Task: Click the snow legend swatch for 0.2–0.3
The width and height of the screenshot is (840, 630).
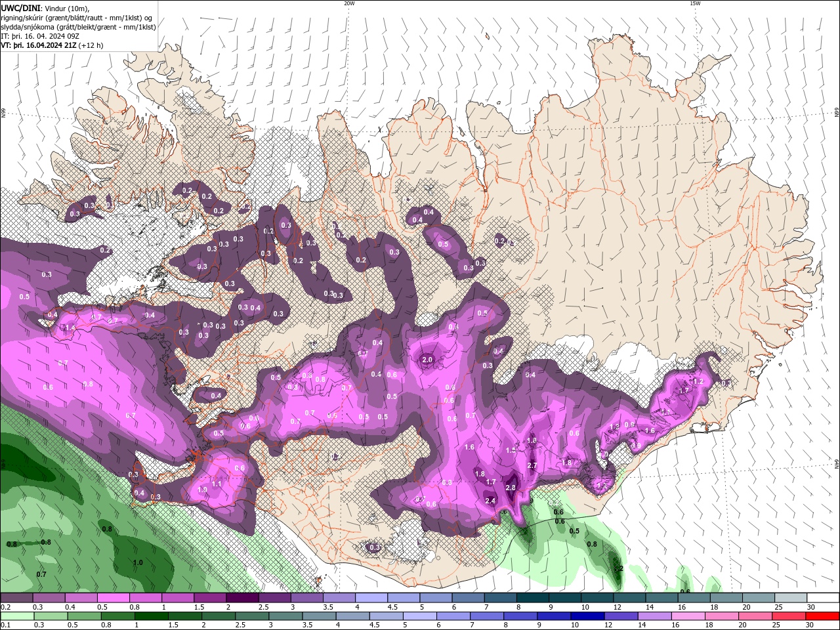Action: pyautogui.click(x=16, y=598)
